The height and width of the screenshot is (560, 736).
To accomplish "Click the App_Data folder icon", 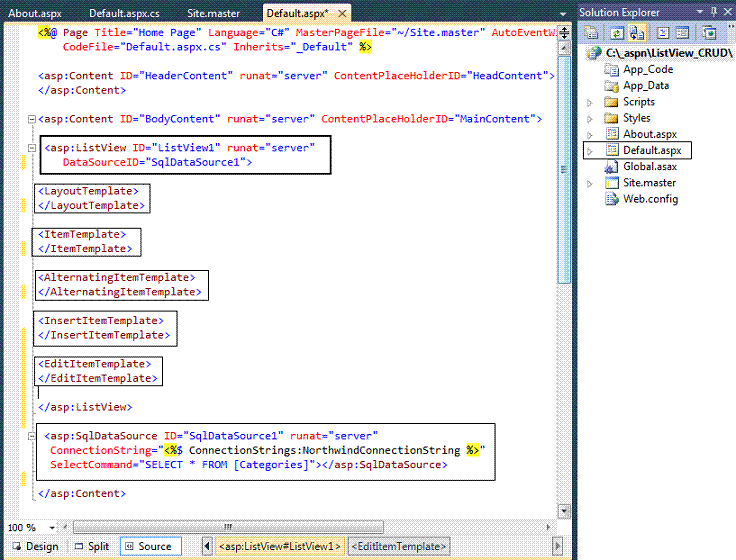I will tap(611, 86).
